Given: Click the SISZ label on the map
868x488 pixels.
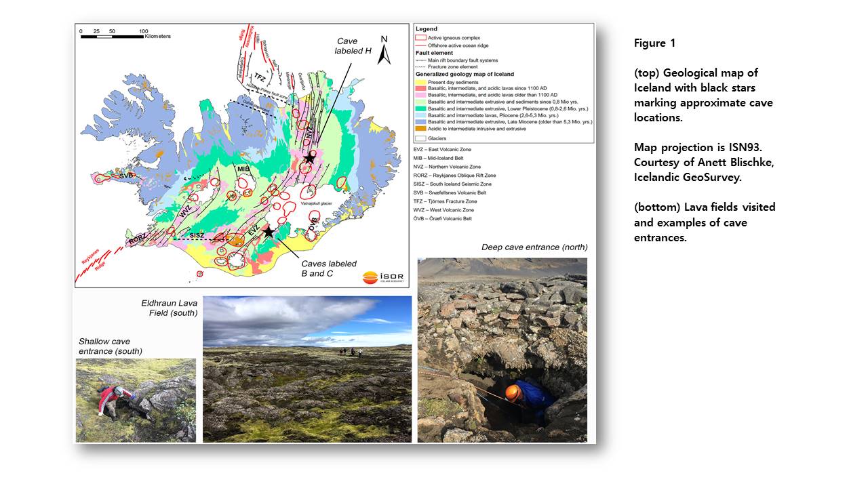Looking at the screenshot, I should 197,236.
